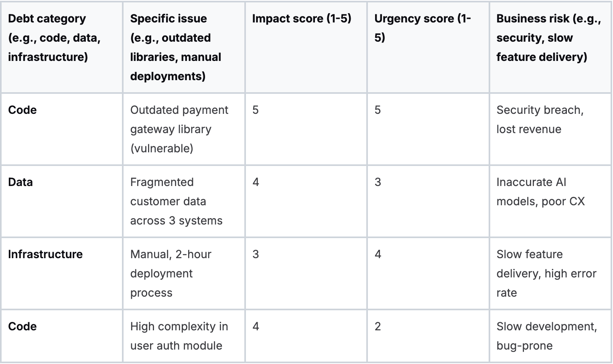Click the "Data" category cell

[20, 182]
